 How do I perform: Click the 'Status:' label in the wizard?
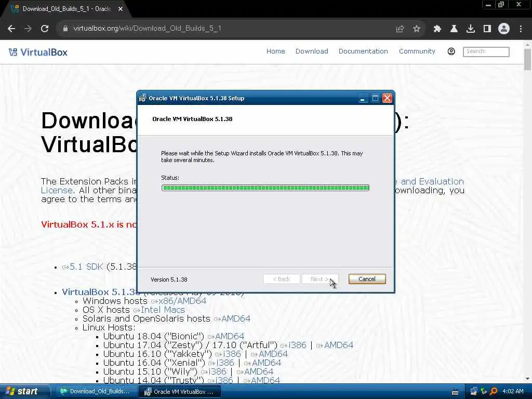point(170,178)
